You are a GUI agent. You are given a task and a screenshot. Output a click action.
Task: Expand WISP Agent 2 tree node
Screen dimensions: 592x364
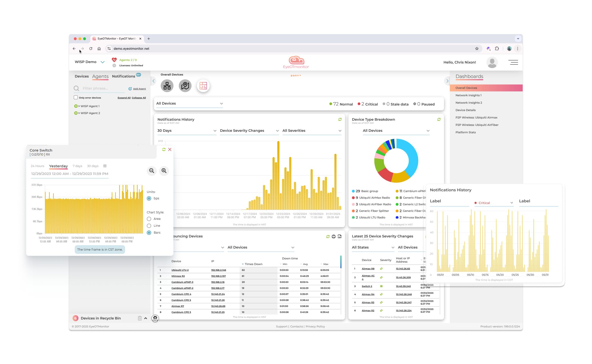coord(79,113)
